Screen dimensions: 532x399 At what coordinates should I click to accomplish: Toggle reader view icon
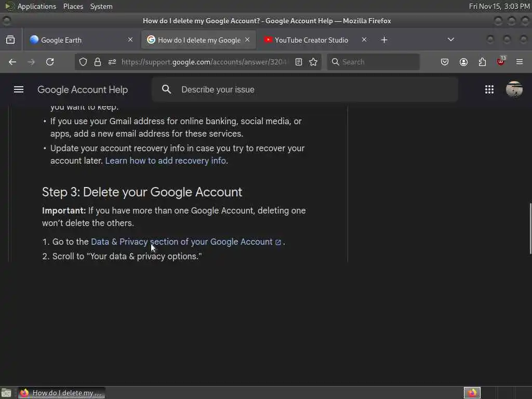point(299,62)
